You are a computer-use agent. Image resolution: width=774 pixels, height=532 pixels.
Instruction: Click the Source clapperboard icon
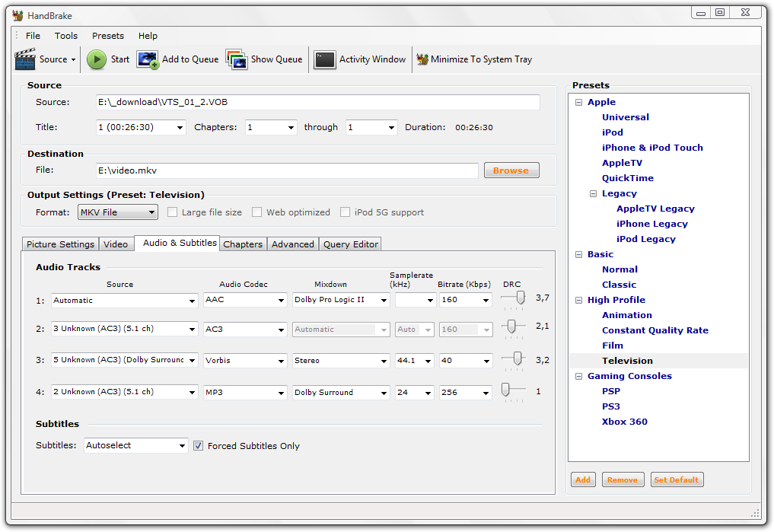[25, 59]
